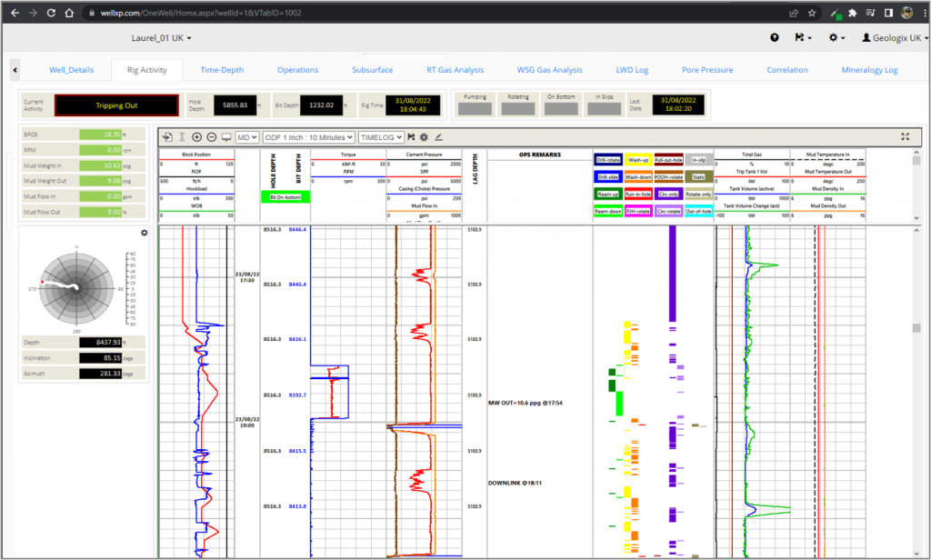Open the Mineralogy Log tab

[x=869, y=70]
